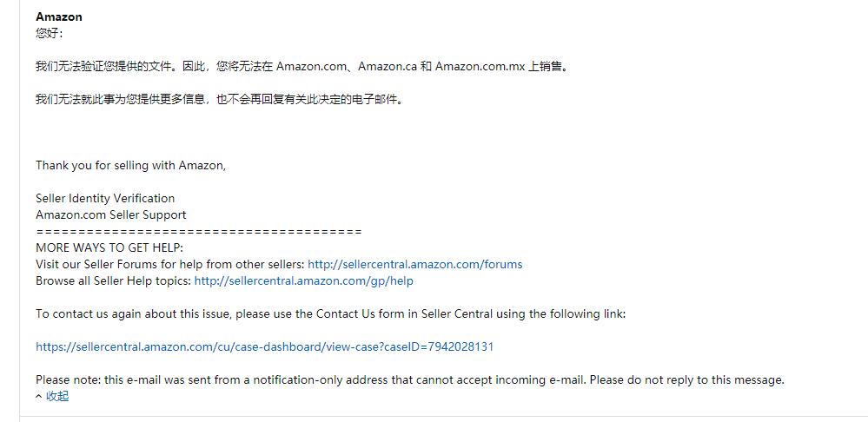Open the sellercentral gp/help link
The width and height of the screenshot is (868, 422).
[303, 281]
